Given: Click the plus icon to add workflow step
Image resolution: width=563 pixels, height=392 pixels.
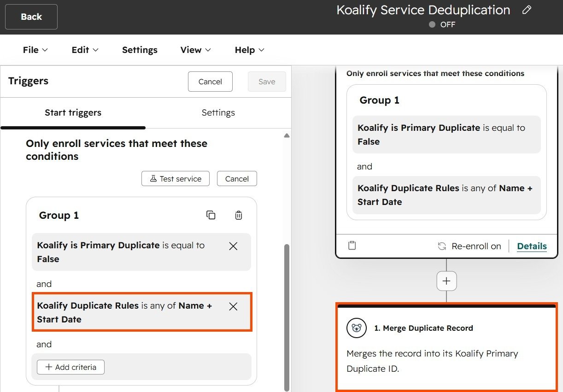Looking at the screenshot, I should point(446,281).
